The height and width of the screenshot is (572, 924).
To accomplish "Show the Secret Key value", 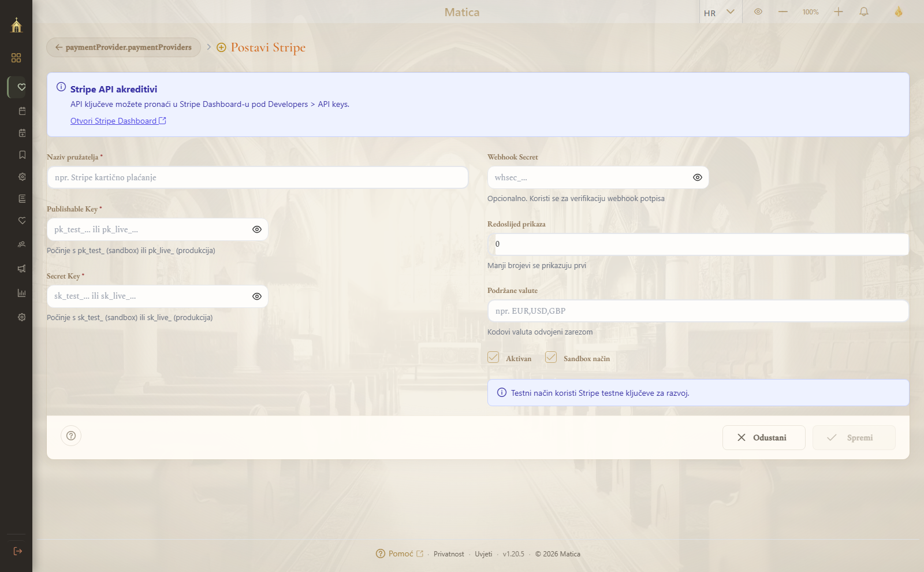I will click(x=257, y=296).
